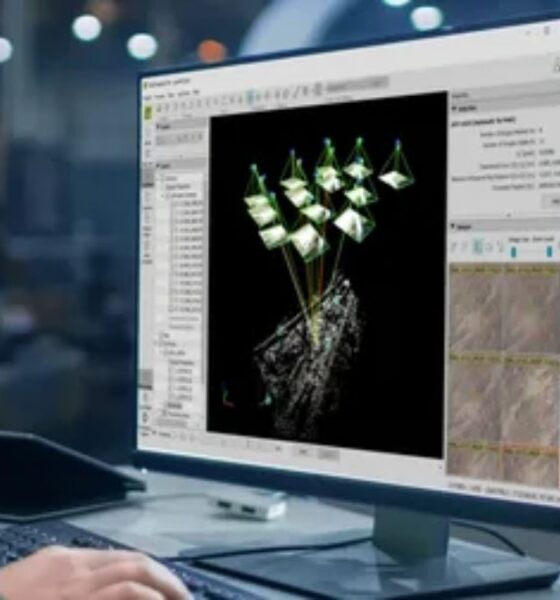
Task: Click the teal highlighted icon in images panel
Action: pyautogui.click(x=477, y=246)
